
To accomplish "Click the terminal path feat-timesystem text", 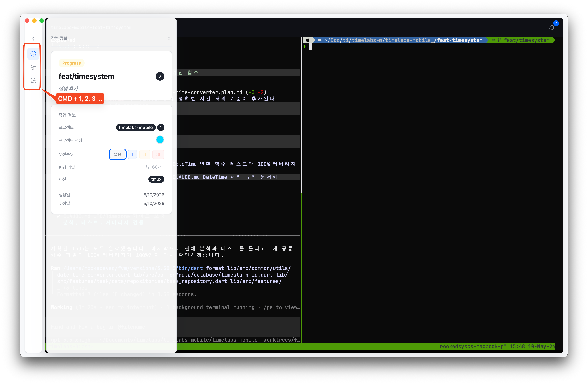I will tap(459, 40).
